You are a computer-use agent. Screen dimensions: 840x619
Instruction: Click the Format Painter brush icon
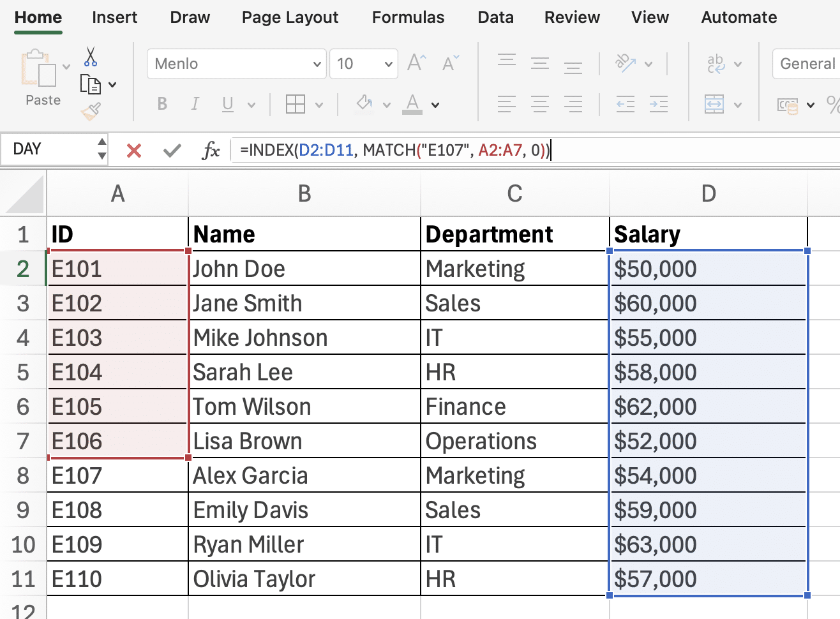tap(91, 111)
